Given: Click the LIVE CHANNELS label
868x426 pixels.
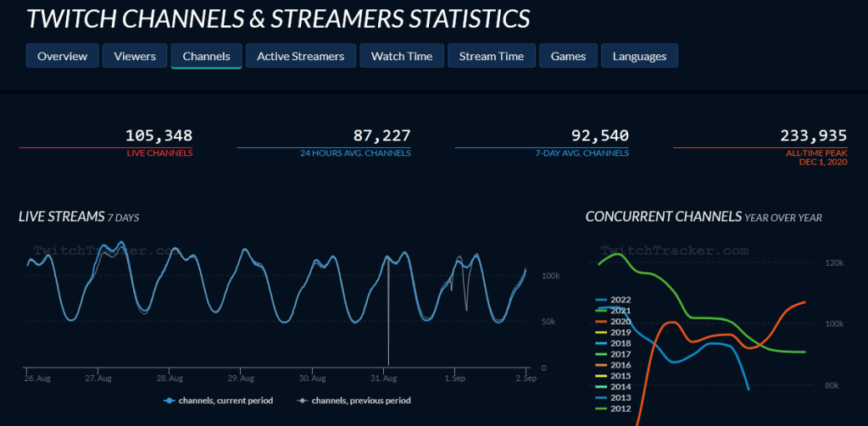Looking at the screenshot, I should [160, 153].
